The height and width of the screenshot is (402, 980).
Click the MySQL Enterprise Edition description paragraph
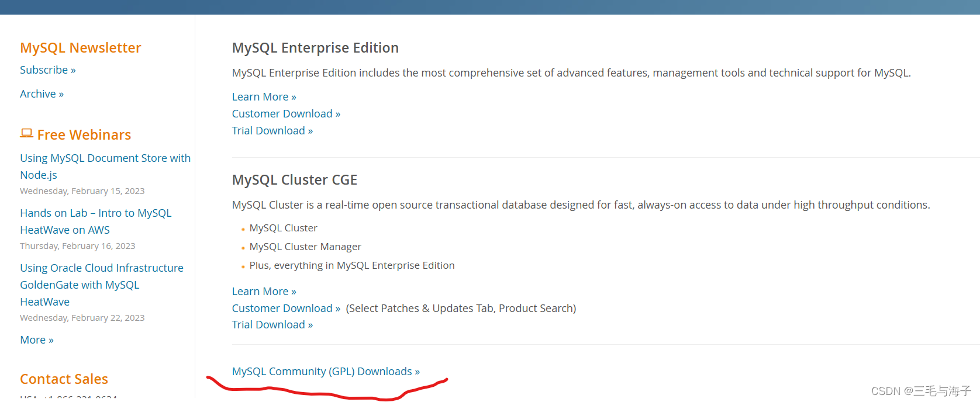click(x=571, y=73)
